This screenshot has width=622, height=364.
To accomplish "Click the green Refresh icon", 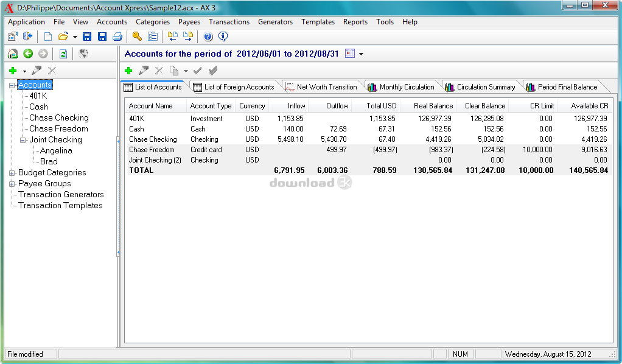I will (x=63, y=54).
